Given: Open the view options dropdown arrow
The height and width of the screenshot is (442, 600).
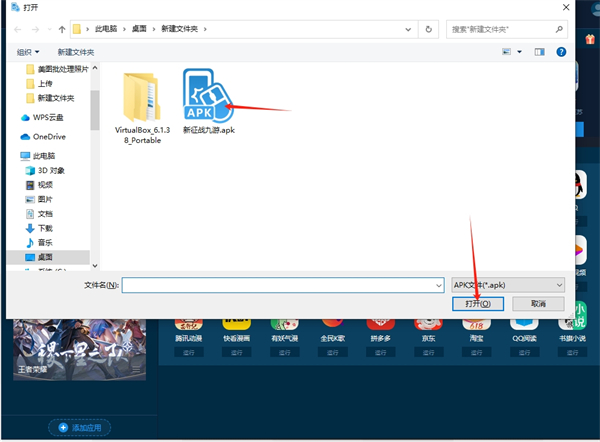Looking at the screenshot, I should point(519,52).
